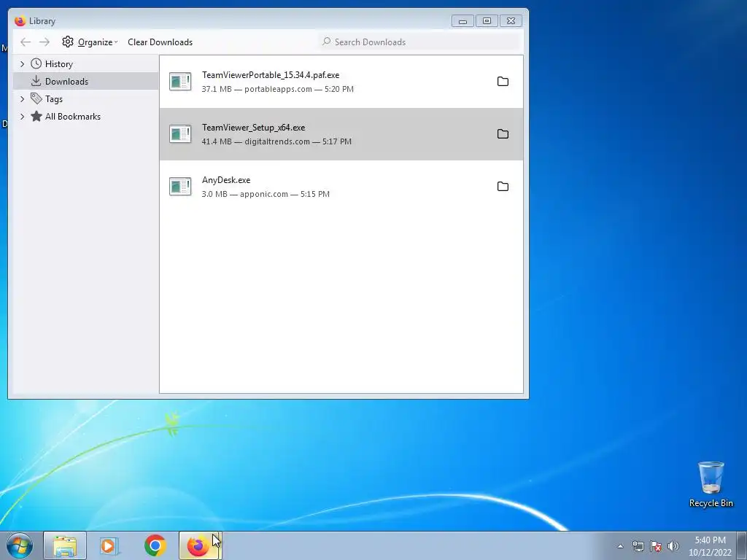Click the back arrow in Library toolbar
The image size is (747, 560).
tap(26, 42)
